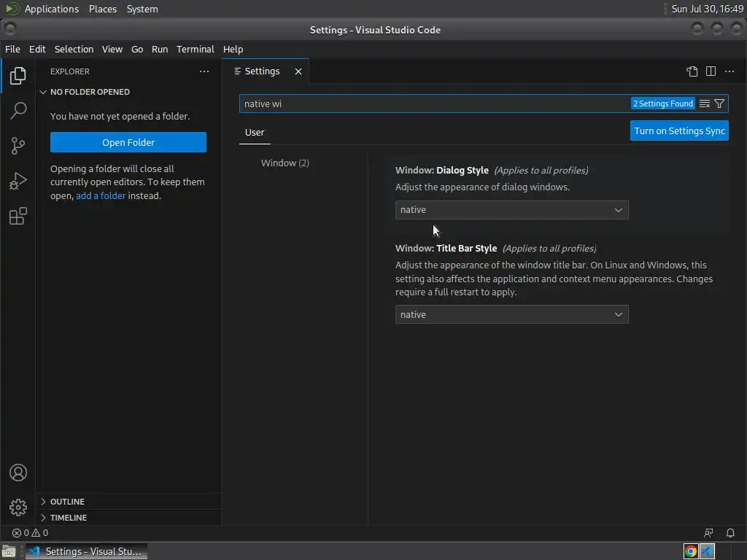Close the Settings editor tab
Screen dimensions: 747x560
[x=298, y=71]
